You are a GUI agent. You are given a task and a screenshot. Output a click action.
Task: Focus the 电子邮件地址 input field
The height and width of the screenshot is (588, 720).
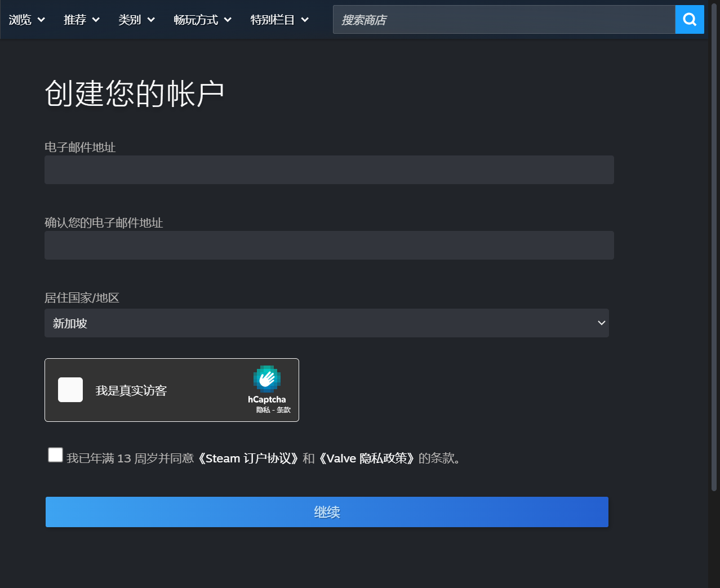click(x=329, y=170)
